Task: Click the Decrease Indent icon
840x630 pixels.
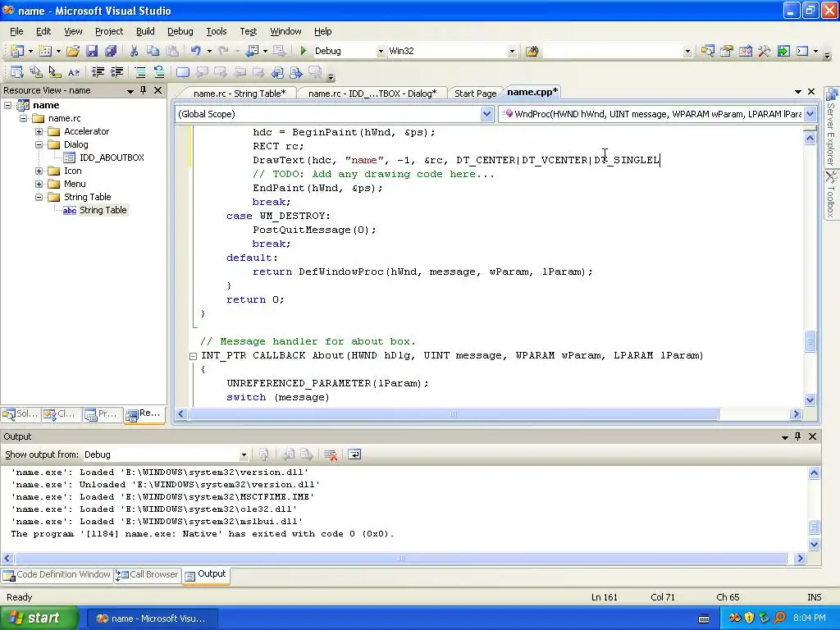Action: tap(98, 72)
